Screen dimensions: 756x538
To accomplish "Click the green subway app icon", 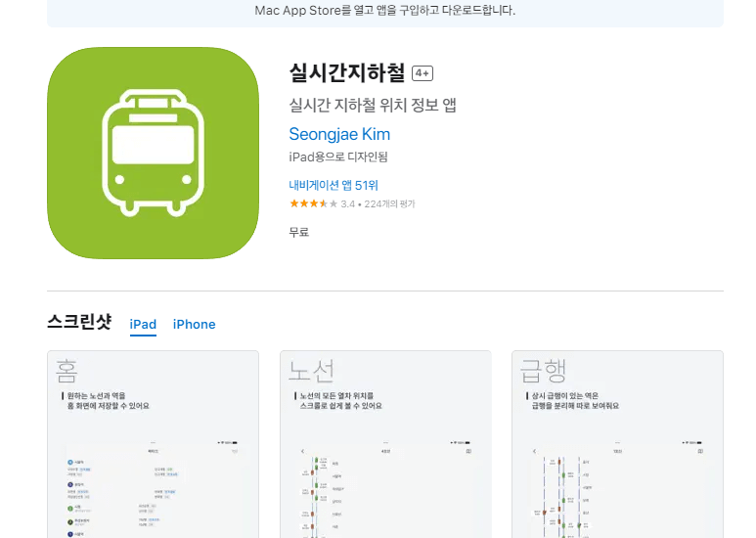I will (x=153, y=153).
